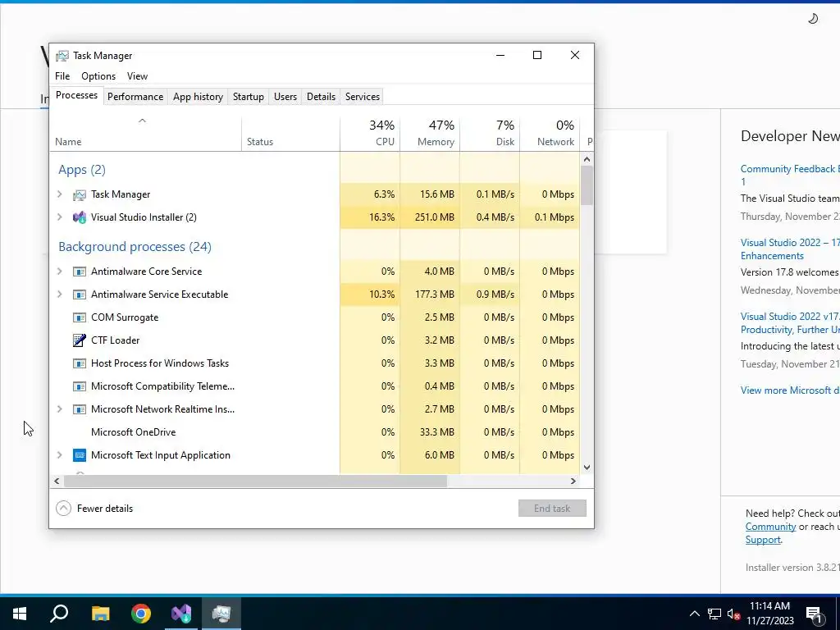Collapse view with Fewer details
Viewport: 840px width, 630px height.
95,509
